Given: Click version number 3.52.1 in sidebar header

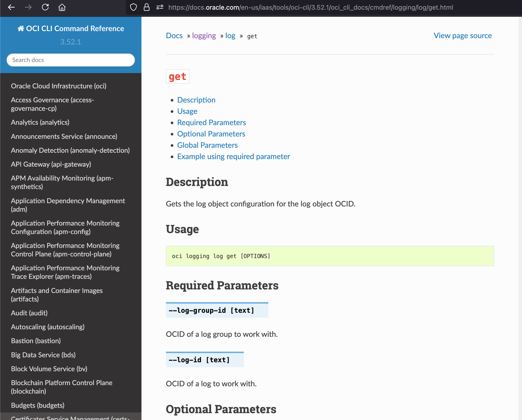Looking at the screenshot, I should 70,42.
